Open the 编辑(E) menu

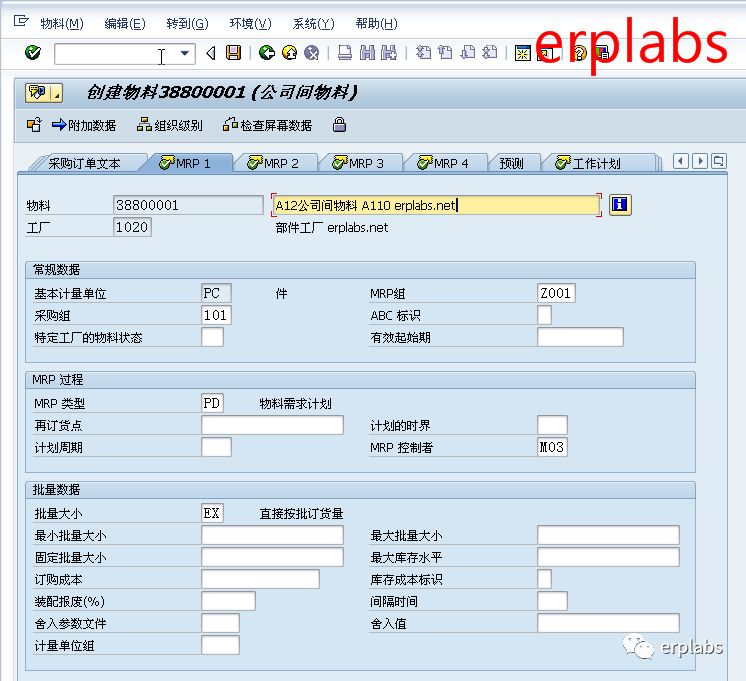(x=125, y=23)
